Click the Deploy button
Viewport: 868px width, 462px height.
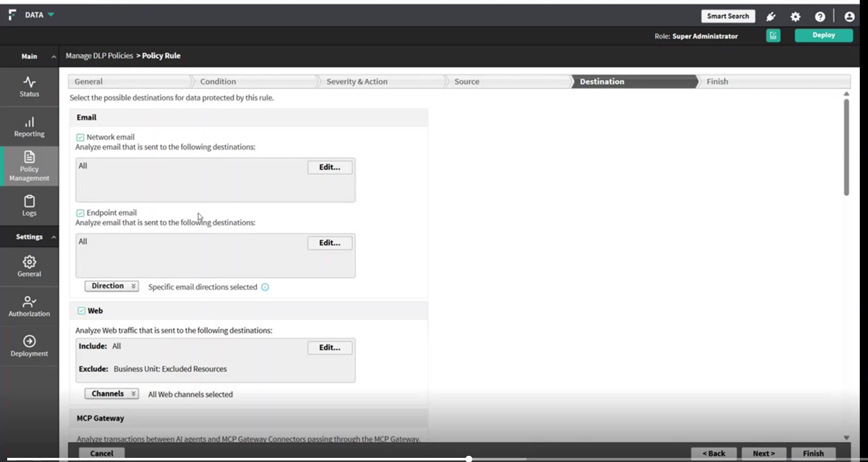tap(824, 35)
